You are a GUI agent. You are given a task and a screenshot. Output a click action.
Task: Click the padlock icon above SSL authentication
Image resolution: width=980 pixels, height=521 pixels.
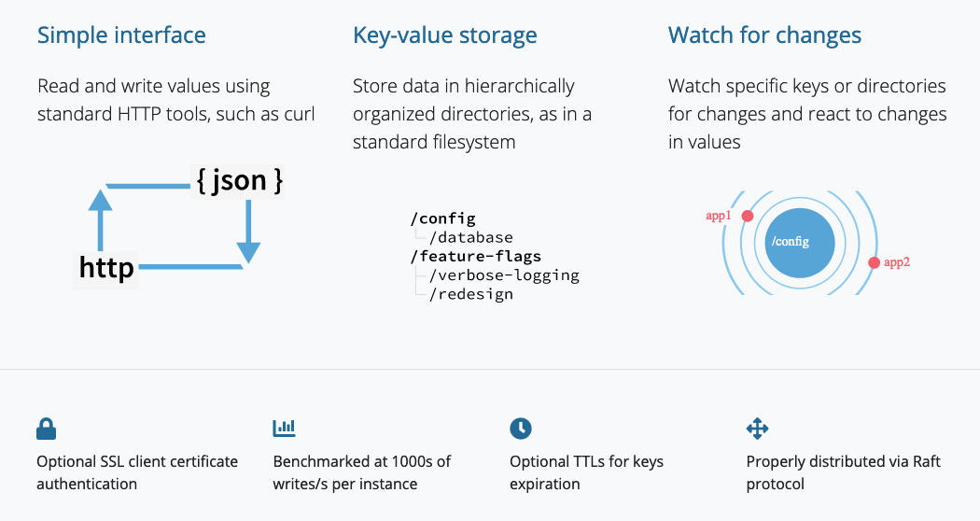47,429
